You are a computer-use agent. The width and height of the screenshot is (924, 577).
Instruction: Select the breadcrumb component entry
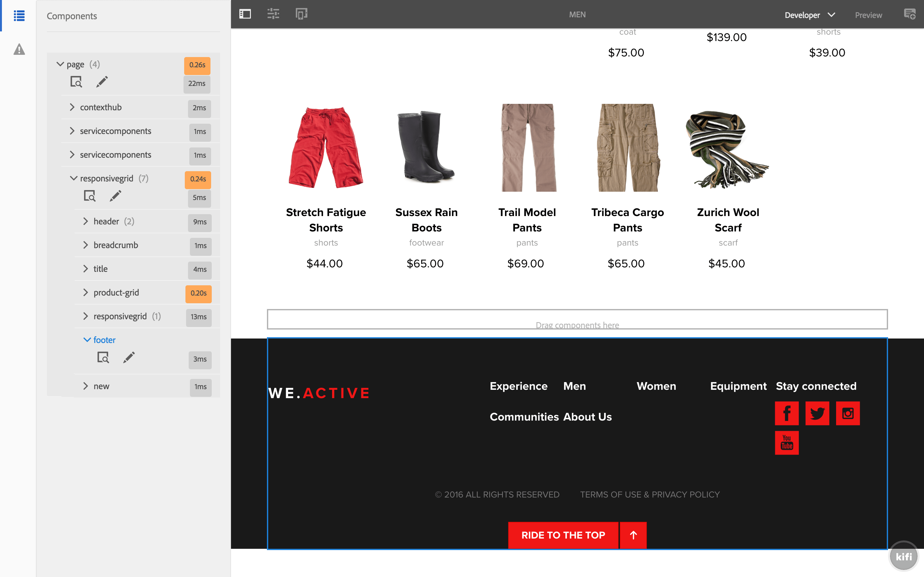click(x=116, y=245)
